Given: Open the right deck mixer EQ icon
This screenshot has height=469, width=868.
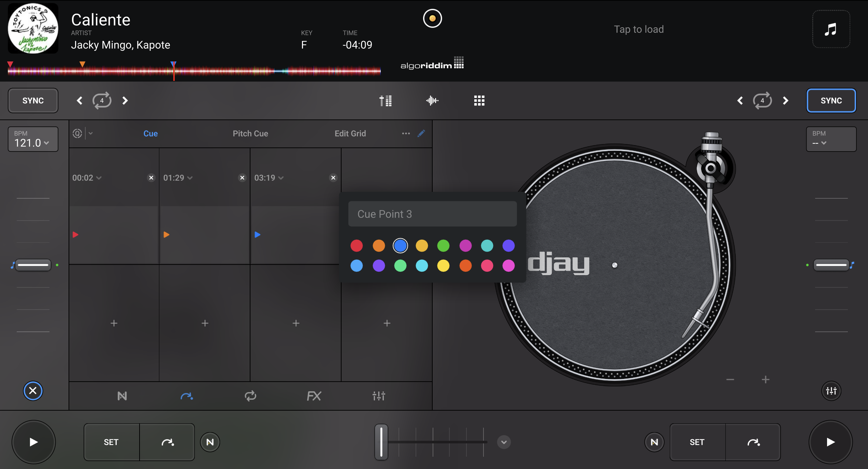Looking at the screenshot, I should [831, 390].
